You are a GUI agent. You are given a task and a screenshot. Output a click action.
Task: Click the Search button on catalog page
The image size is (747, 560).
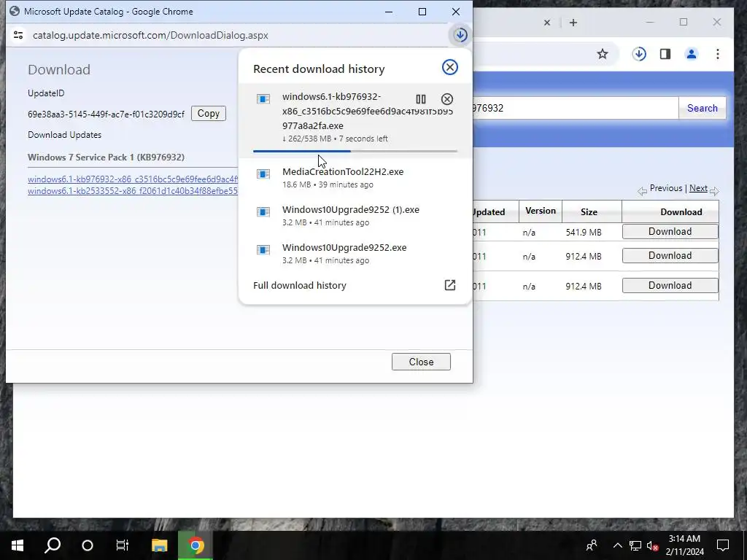click(703, 108)
